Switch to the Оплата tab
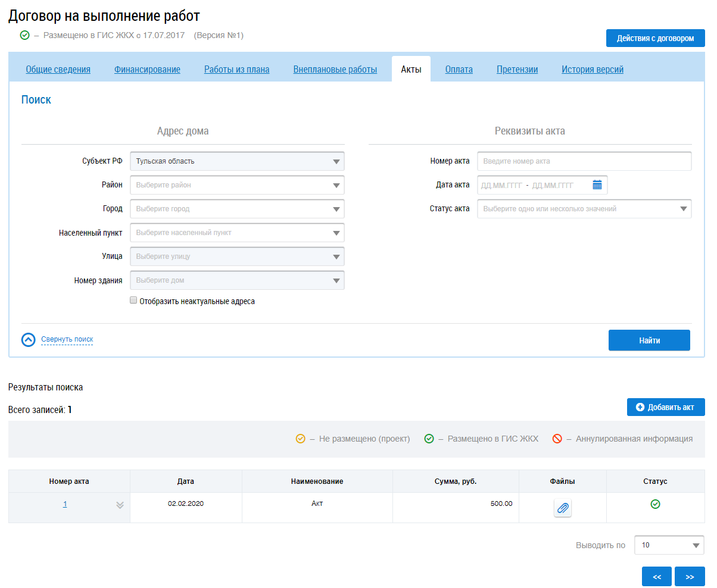 coord(459,70)
